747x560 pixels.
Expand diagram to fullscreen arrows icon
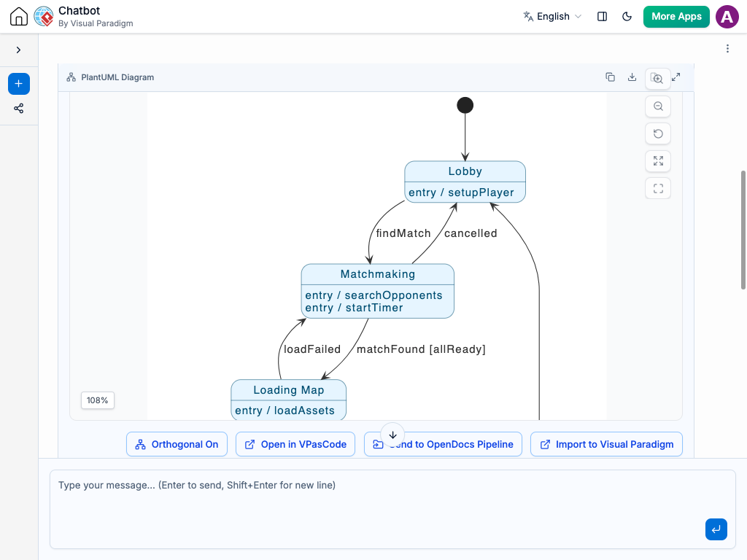tap(676, 77)
